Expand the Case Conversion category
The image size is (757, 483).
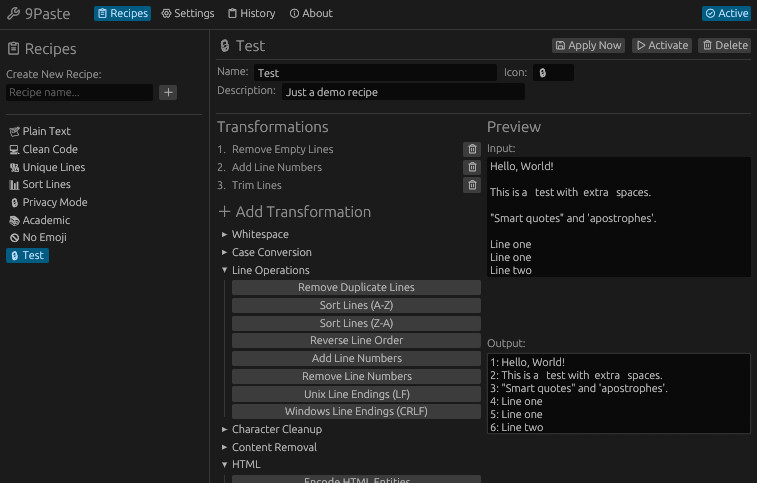pyautogui.click(x=270, y=252)
